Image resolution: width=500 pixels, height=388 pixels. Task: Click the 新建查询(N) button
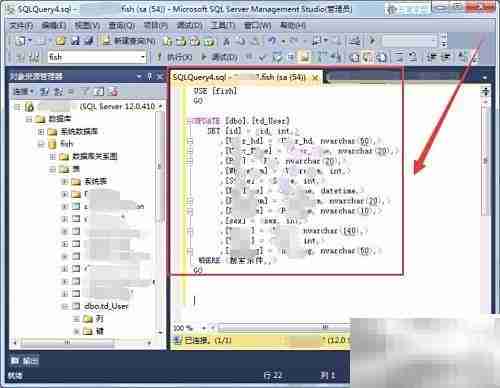(129, 41)
